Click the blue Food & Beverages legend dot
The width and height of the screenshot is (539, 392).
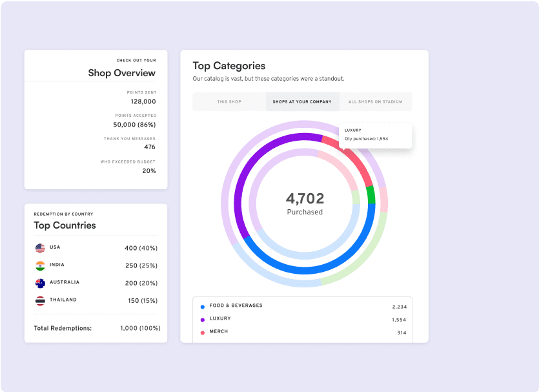(x=202, y=305)
